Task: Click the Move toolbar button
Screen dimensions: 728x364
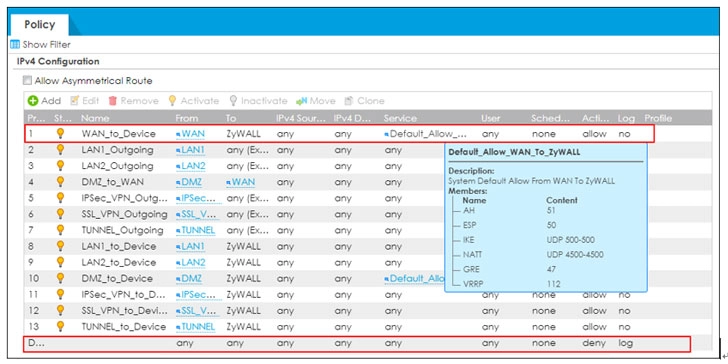Action: pos(316,101)
